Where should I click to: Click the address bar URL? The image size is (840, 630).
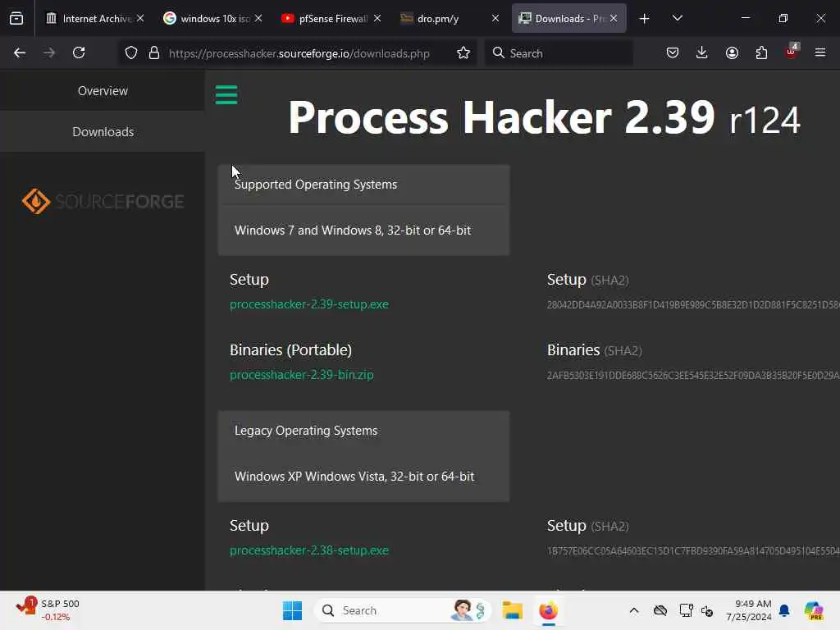pyautogui.click(x=299, y=53)
